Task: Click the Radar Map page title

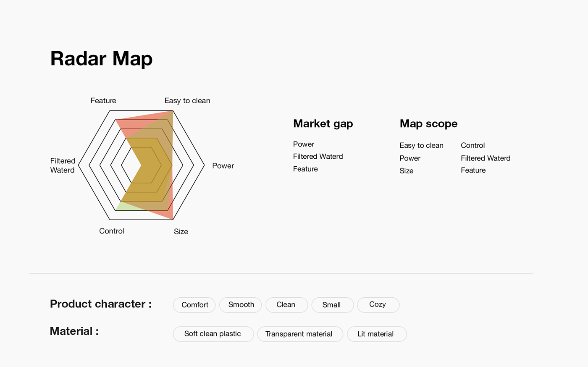Action: pyautogui.click(x=102, y=58)
